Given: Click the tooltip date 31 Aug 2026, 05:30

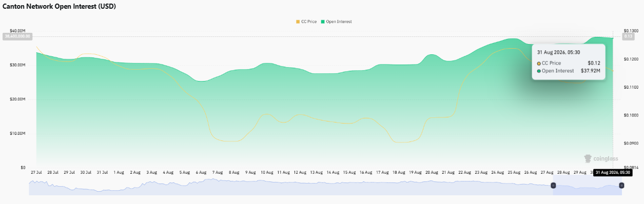Looking at the screenshot, I should (x=559, y=52).
